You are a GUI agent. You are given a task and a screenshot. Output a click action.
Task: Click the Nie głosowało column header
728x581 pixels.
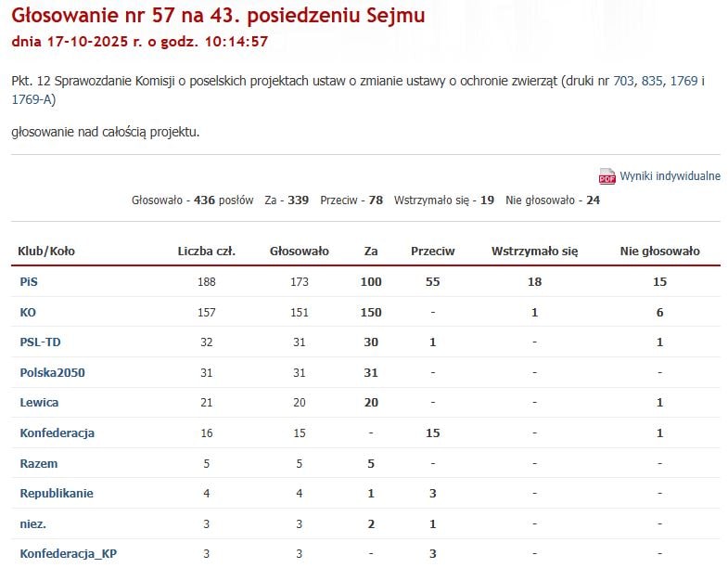pos(659,252)
